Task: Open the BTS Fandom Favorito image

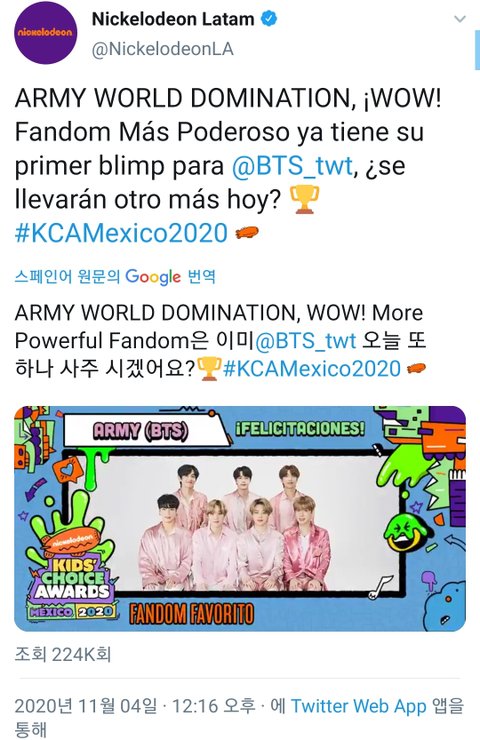Action: 240,519
